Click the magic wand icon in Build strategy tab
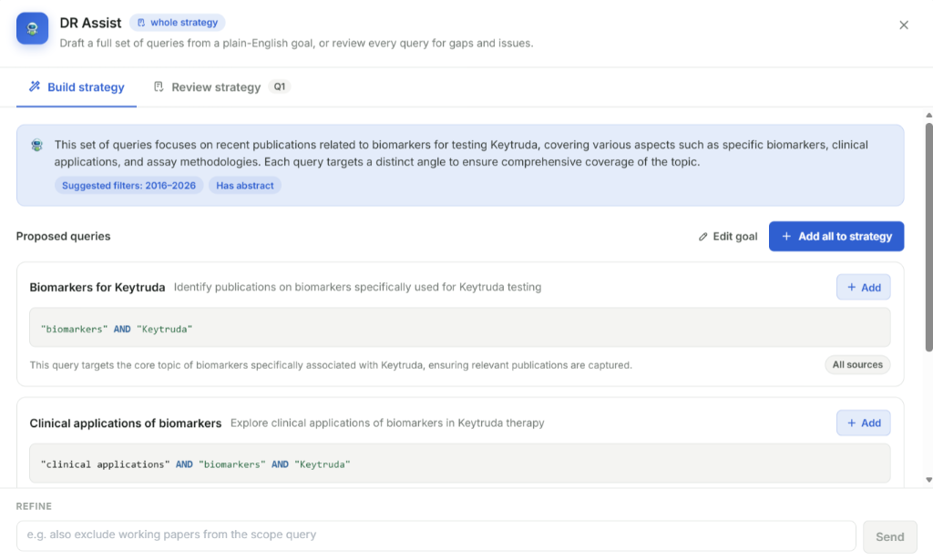The height and width of the screenshot is (560, 933). 35,87
